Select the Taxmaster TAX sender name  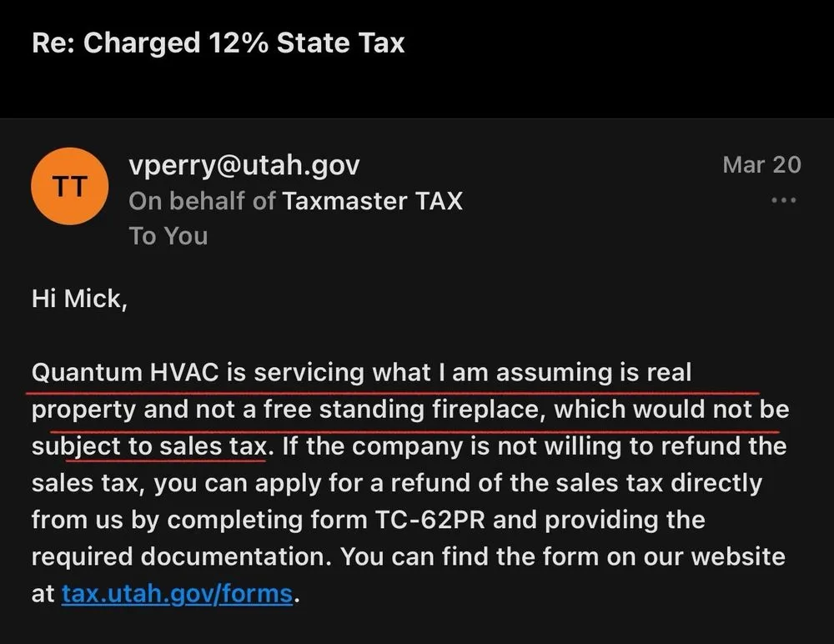[372, 201]
